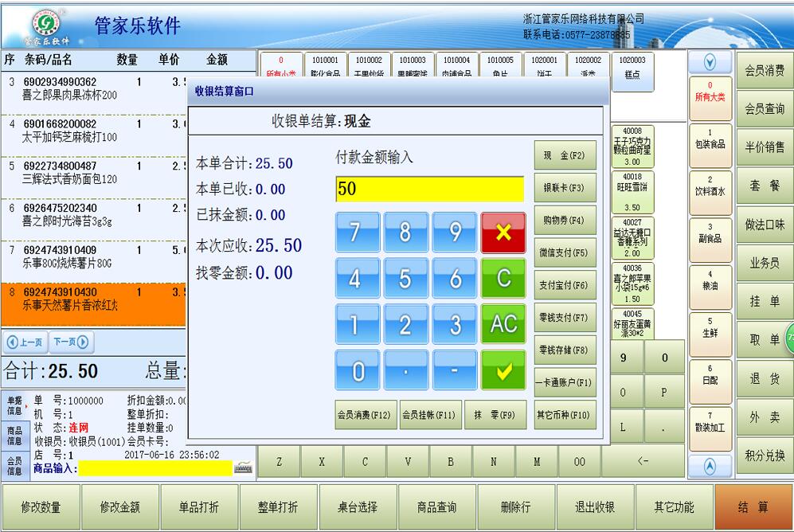
Task: Click the 会员查询 function button
Action: coord(765,108)
